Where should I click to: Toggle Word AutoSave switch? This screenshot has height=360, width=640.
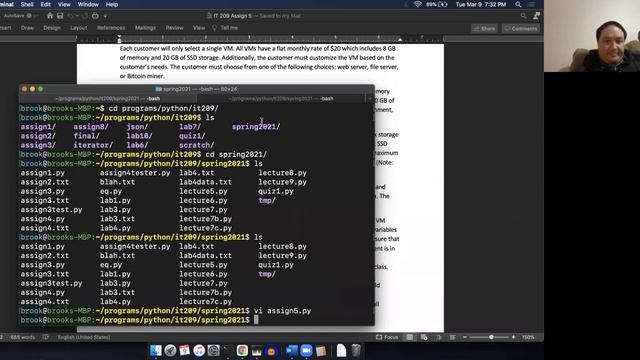click(31, 16)
